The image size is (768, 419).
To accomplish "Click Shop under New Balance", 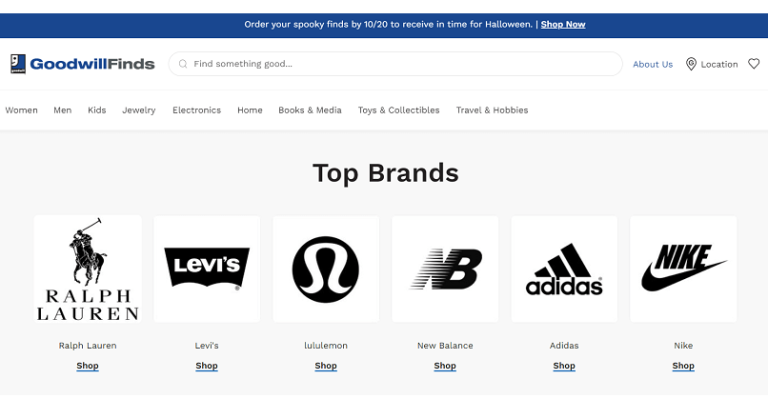I will [445, 366].
